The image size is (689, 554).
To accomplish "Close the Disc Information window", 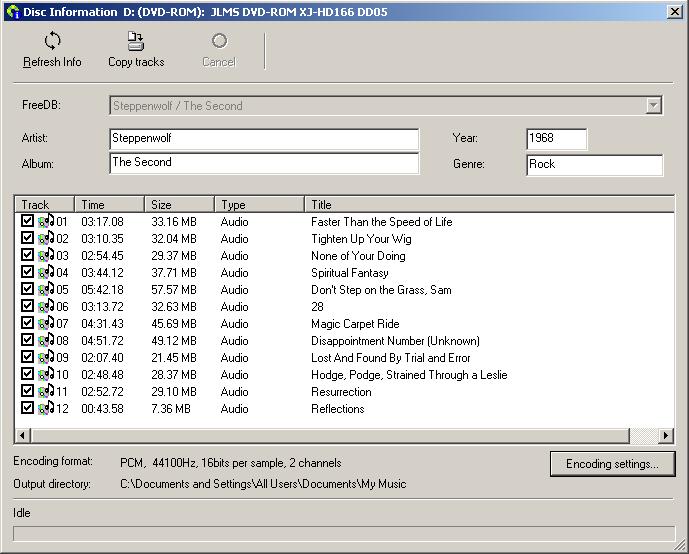I will pyautogui.click(x=674, y=11).
